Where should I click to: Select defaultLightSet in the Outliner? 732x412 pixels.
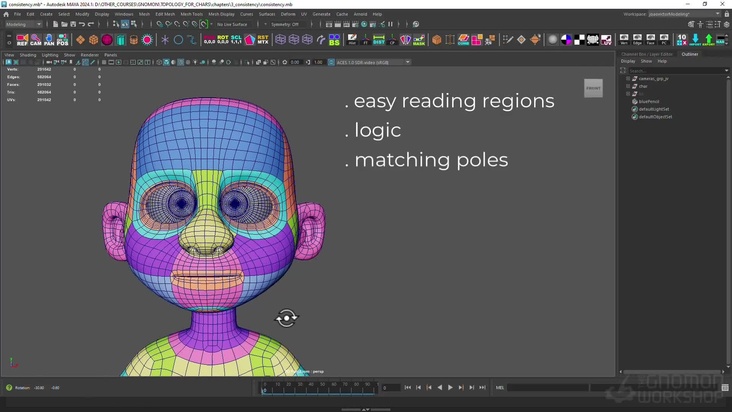[655, 109]
